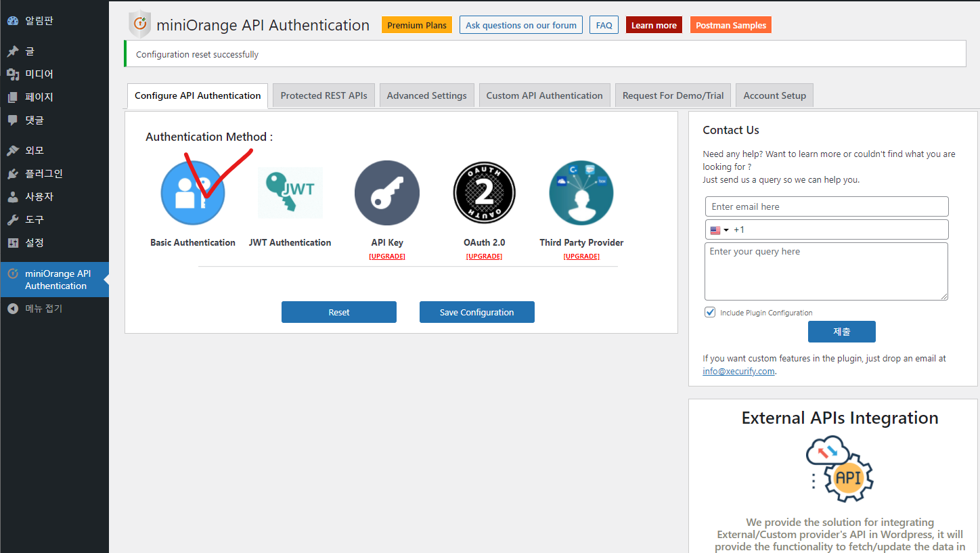Click the Plugins (플러그인) plug icon
This screenshot has width=980, height=553.
click(x=13, y=174)
